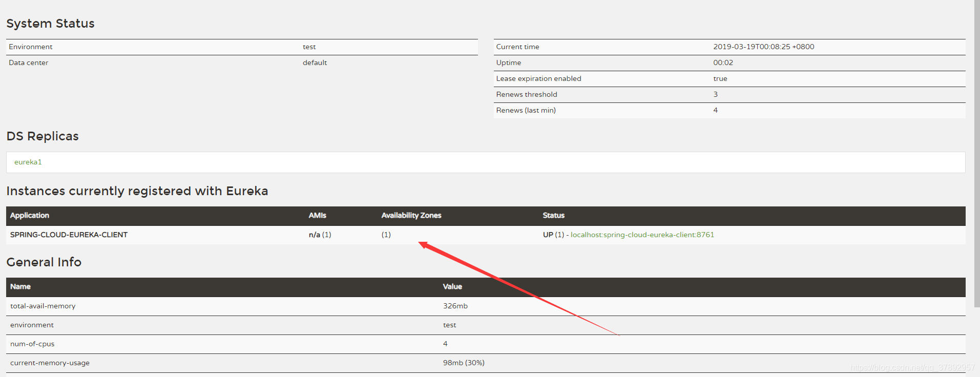Open the eureka1 replica link
980x377 pixels.
click(x=28, y=162)
